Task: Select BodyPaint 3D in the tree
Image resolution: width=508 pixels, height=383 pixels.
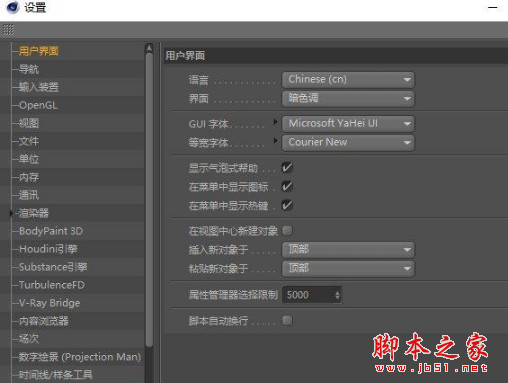Action: coord(51,231)
